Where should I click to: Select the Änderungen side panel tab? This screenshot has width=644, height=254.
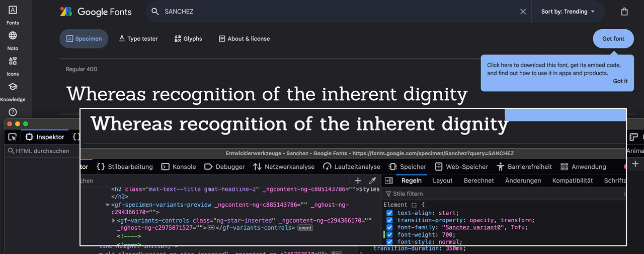(x=523, y=180)
